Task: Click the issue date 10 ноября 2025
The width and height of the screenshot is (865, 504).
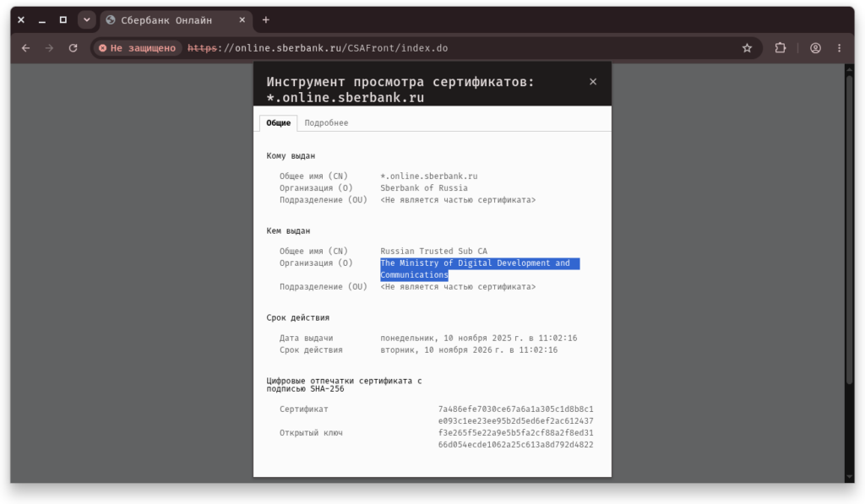Action: click(x=478, y=338)
